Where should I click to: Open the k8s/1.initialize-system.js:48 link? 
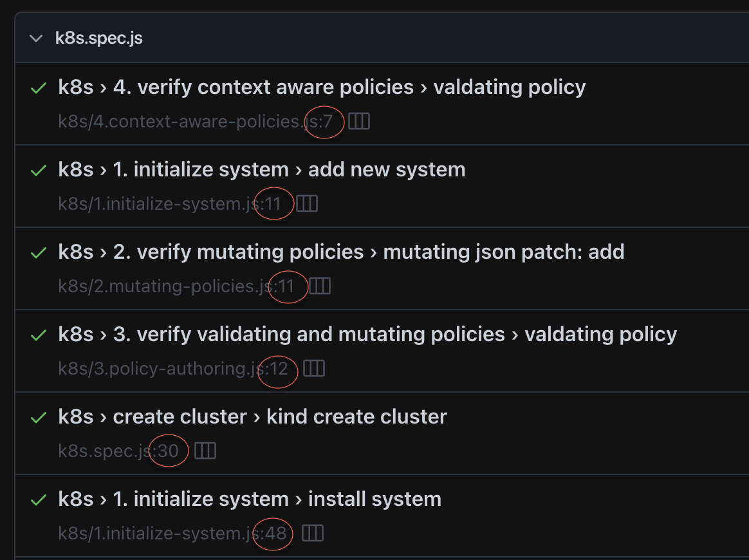pos(171,534)
